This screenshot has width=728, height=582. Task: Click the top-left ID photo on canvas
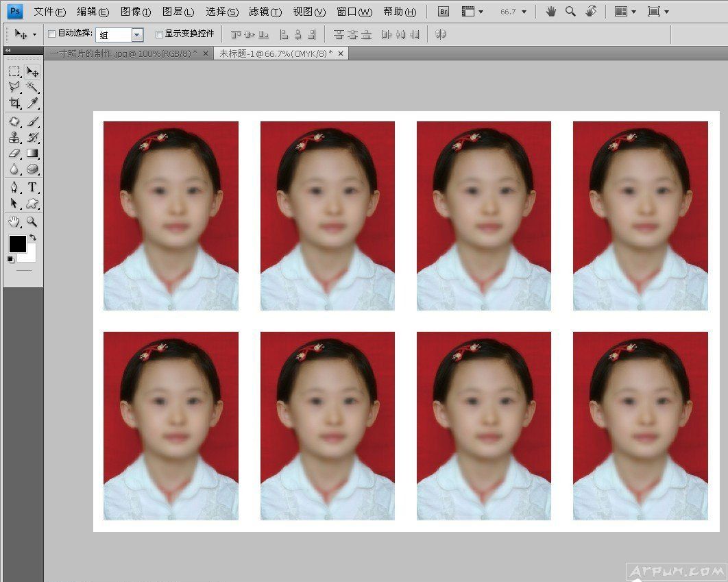[x=171, y=215]
